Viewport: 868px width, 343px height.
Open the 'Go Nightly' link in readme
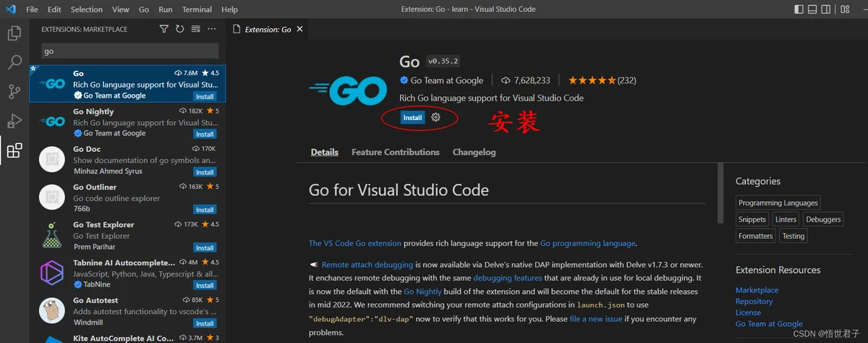[x=424, y=292]
